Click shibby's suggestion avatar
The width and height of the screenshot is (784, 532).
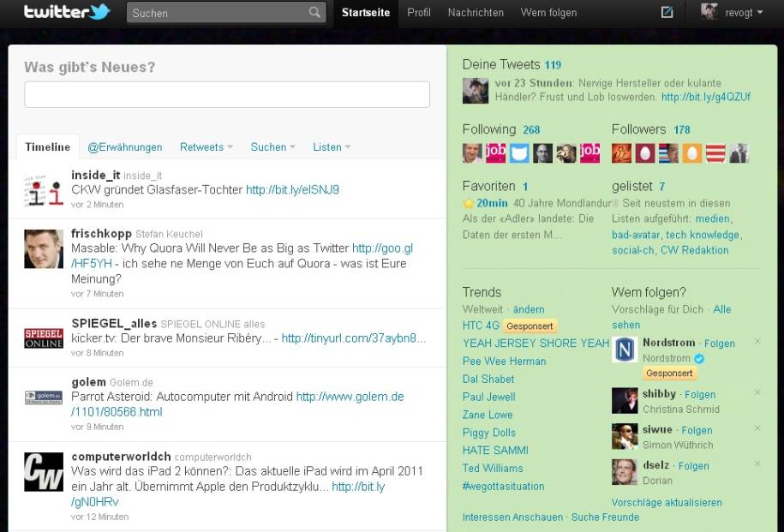(x=625, y=401)
